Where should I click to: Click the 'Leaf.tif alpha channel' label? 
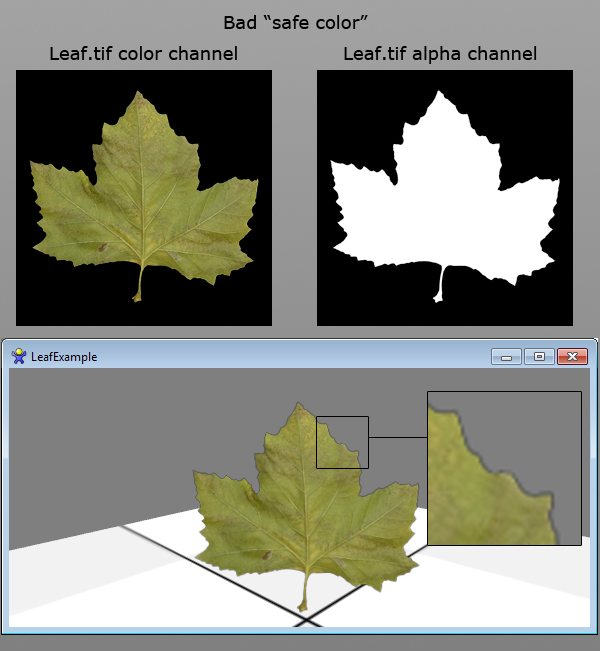point(440,54)
